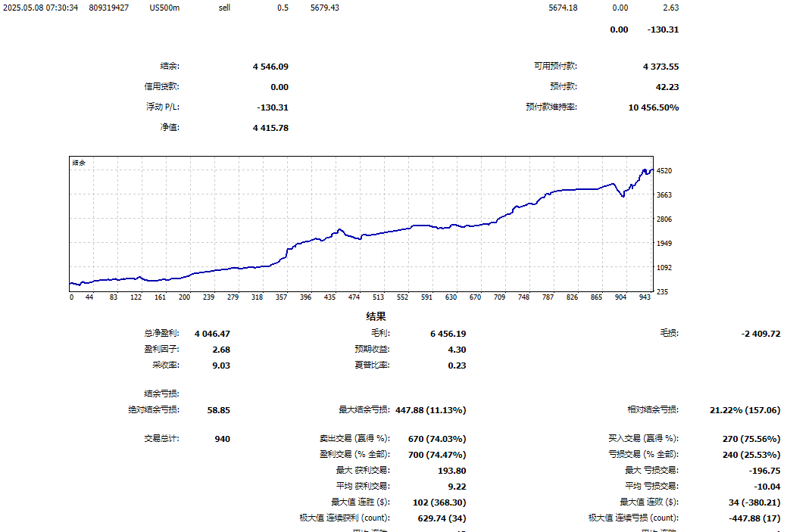790x532 pixels.
Task: Select the US500m symbol in the trade row
Action: 165,8
